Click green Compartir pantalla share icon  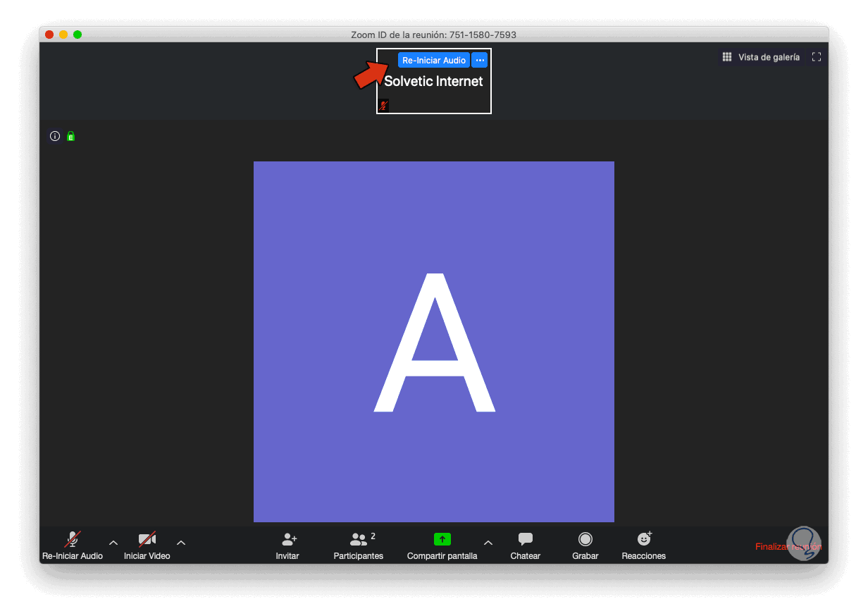point(442,539)
